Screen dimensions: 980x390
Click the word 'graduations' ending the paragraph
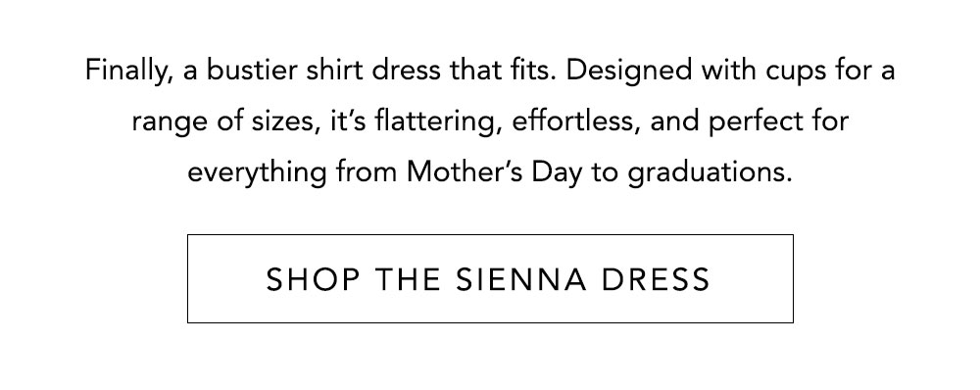(x=710, y=172)
